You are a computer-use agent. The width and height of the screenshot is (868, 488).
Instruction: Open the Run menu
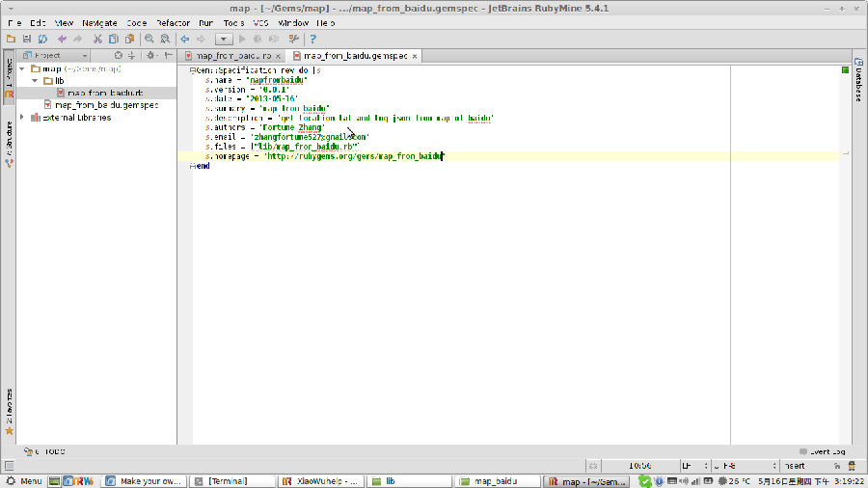(x=206, y=23)
